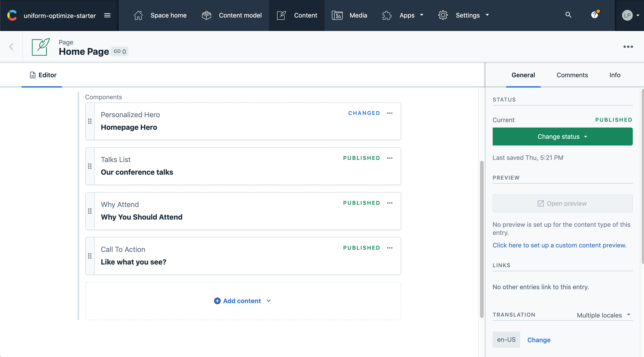Open actions menu for Homepage Hero card

coord(390,113)
